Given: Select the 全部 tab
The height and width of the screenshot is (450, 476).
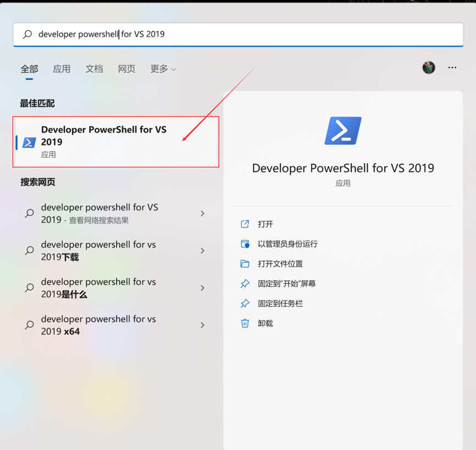Looking at the screenshot, I should point(30,69).
